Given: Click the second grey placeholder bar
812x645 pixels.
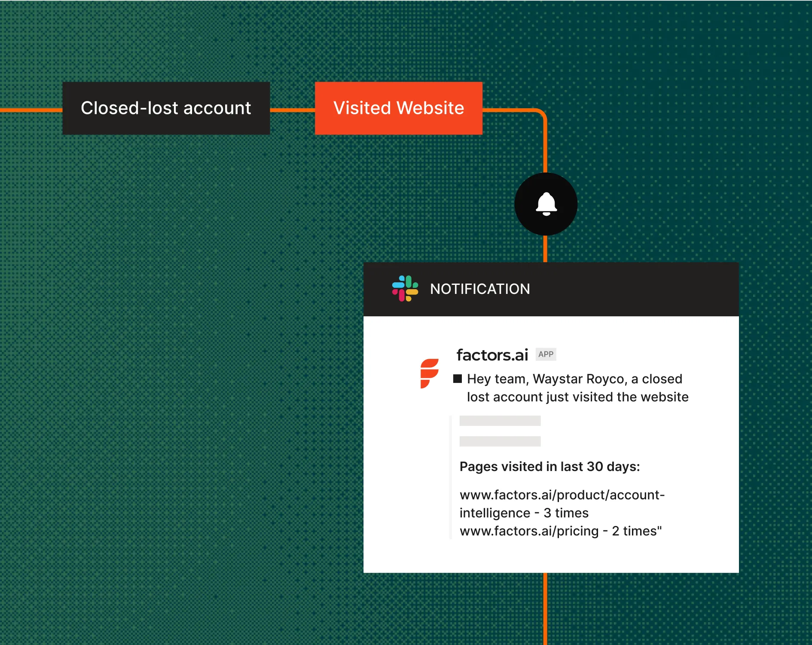Looking at the screenshot, I should coord(500,441).
